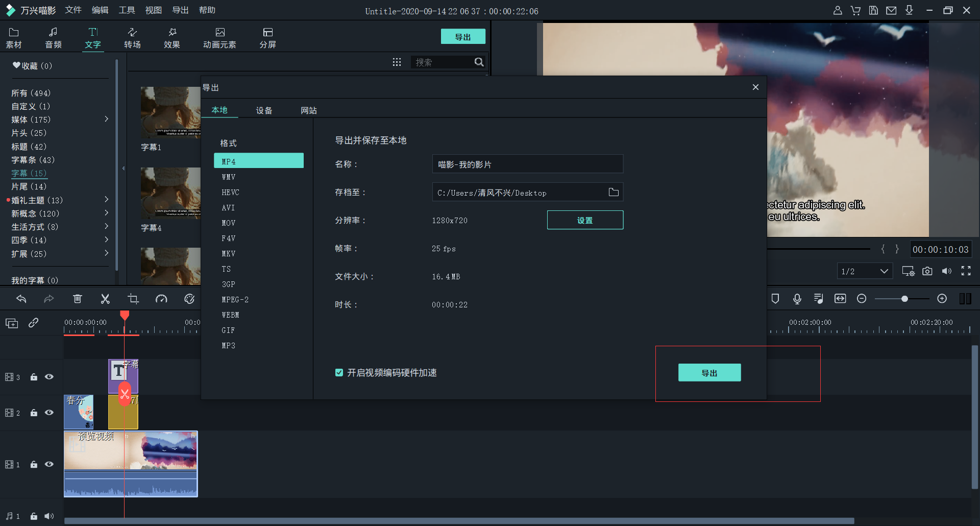The width and height of the screenshot is (980, 526).
Task: Open the 效果 effects panel
Action: tap(172, 38)
